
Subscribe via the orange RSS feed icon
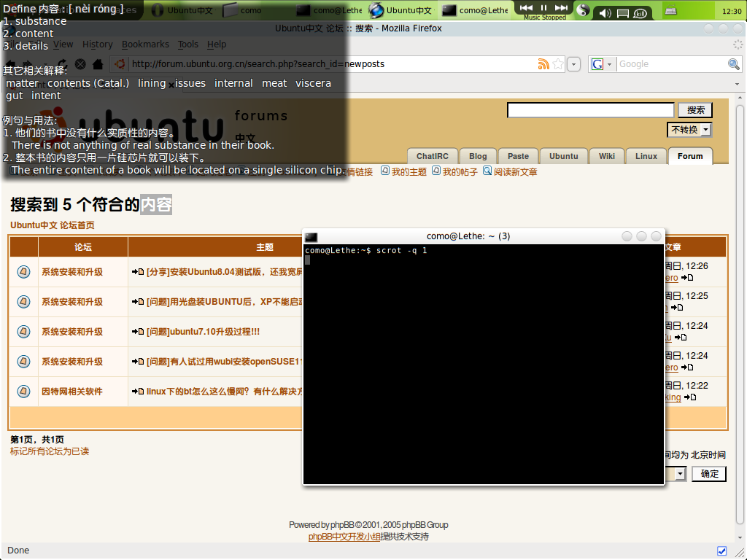[x=543, y=64]
